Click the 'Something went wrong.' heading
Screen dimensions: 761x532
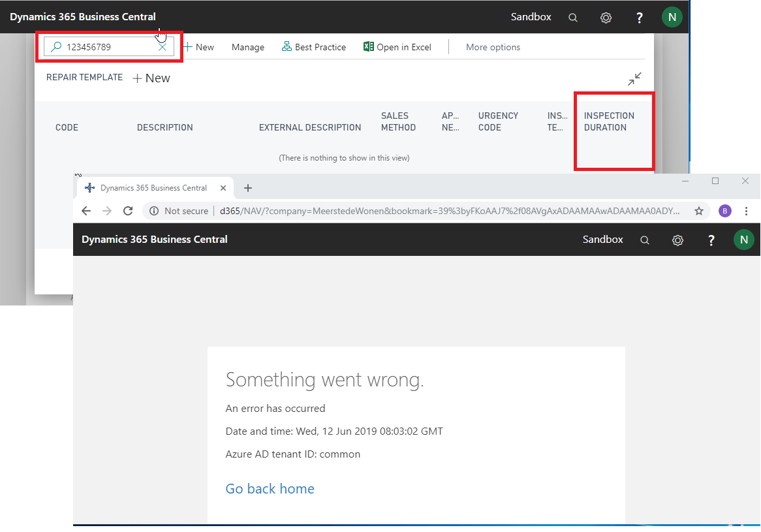tap(324, 380)
